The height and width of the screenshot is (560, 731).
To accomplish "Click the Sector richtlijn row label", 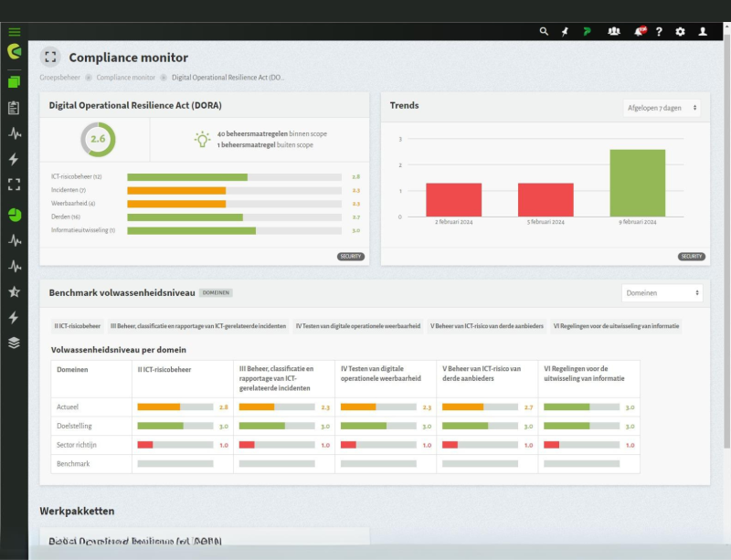I will pos(77,445).
